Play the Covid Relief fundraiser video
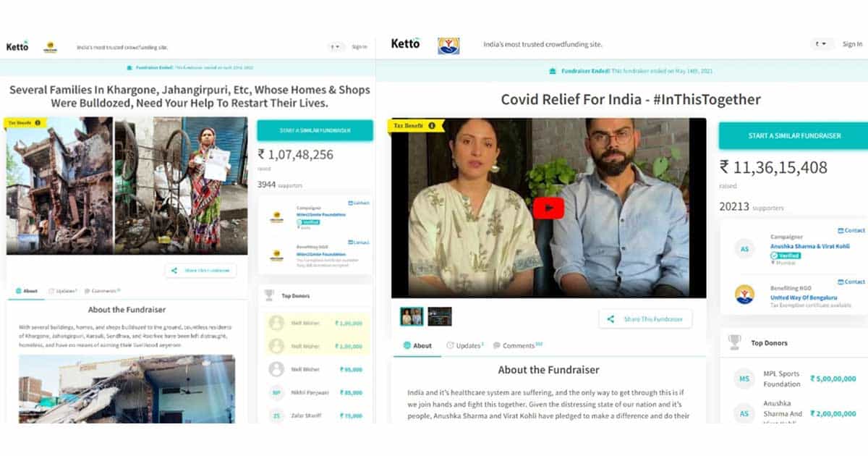This screenshot has height=456, width=868. coord(549,208)
